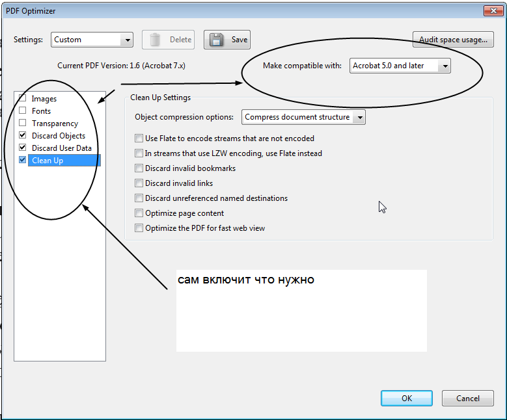Uncheck the Discard Objects checkbox

click(x=22, y=135)
